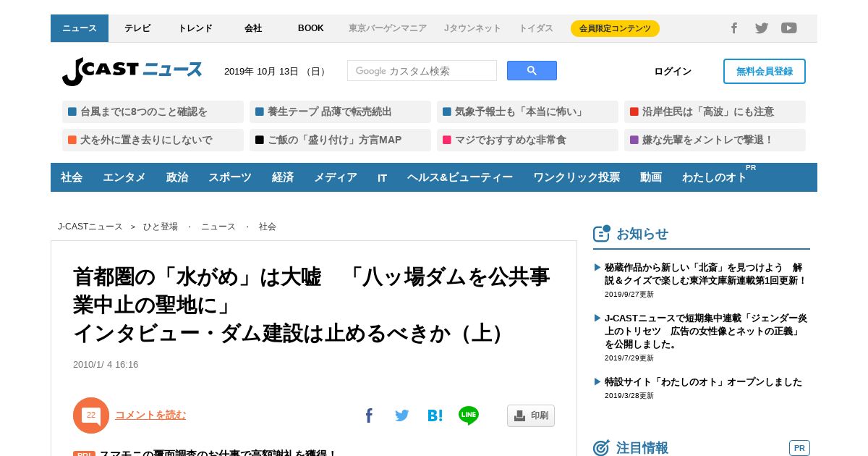Viewport: 868px width, 456px height.
Task: Open 東京バーゲンマニア link
Action: coord(388,28)
